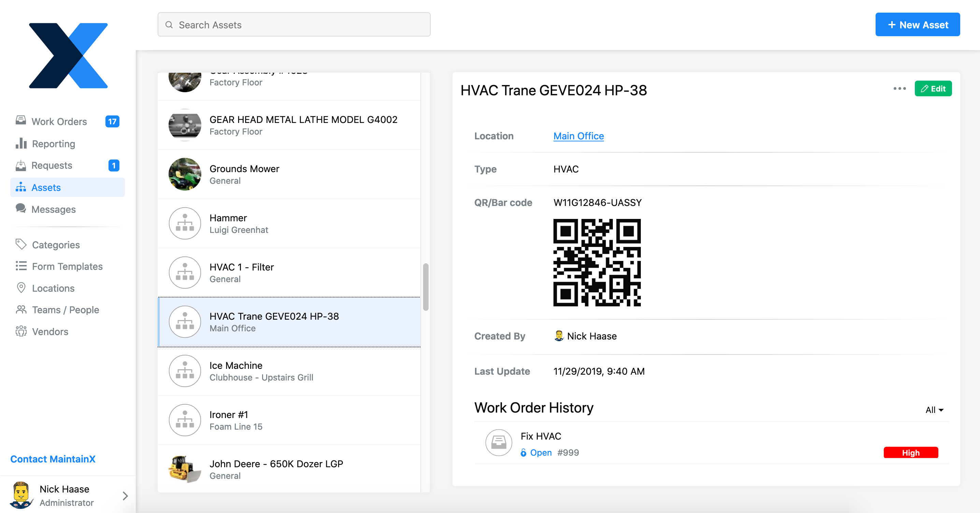Image resolution: width=980 pixels, height=513 pixels.
Task: Click the HVAC 1 - Filter placeholder icon
Action: click(x=185, y=272)
